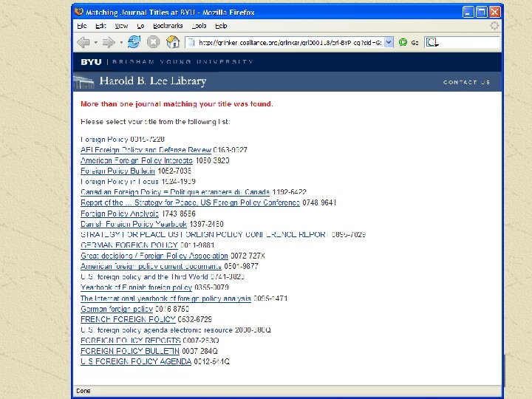Viewport: 532px width, 399px height.
Task: Open Danish Foreign Policy Yearbook link
Action: (x=134, y=224)
